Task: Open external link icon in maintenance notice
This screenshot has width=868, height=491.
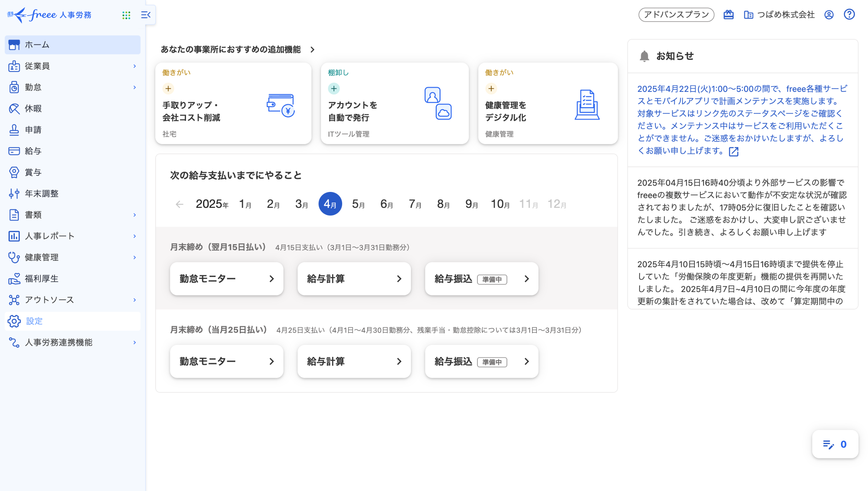Action: (734, 151)
